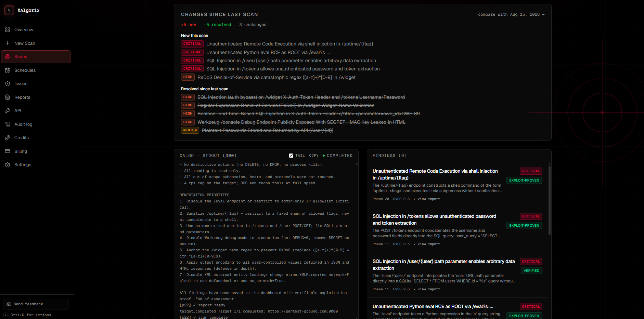Click the New Scan plus icon
This screenshot has height=319, width=644.
pos(8,43)
